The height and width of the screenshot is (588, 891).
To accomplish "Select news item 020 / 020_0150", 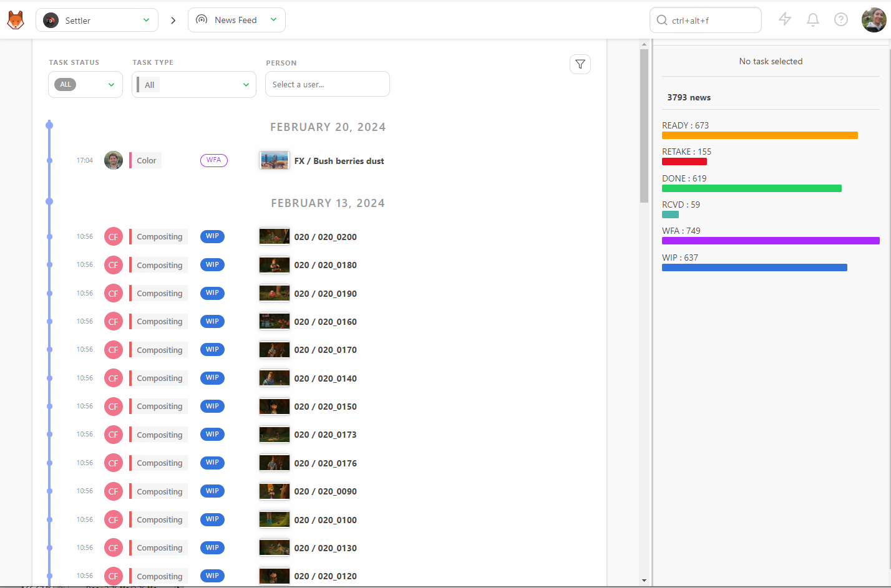I will tap(326, 407).
